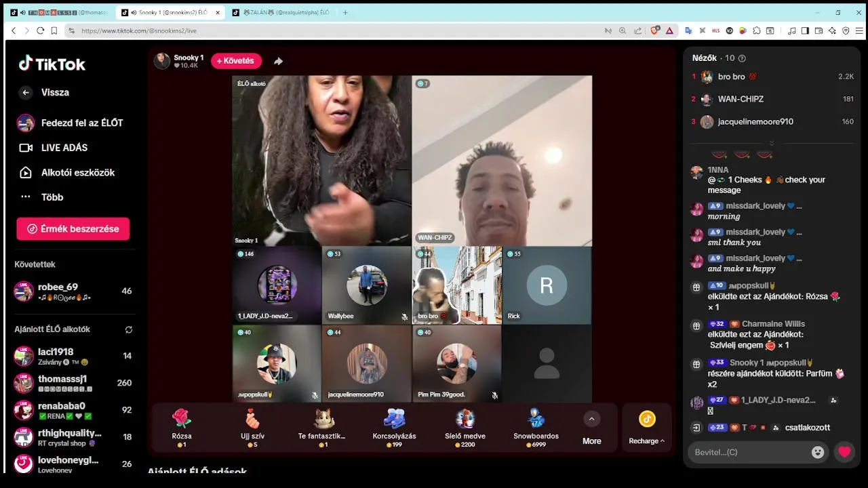The height and width of the screenshot is (488, 868).
Task: Click Érmék beszerzése button
Action: [73, 229]
